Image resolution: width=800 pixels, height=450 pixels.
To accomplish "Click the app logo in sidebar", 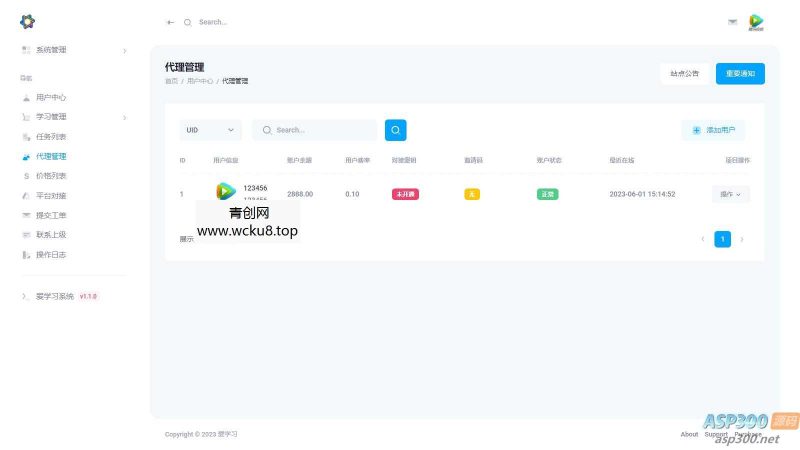I will (x=28, y=21).
